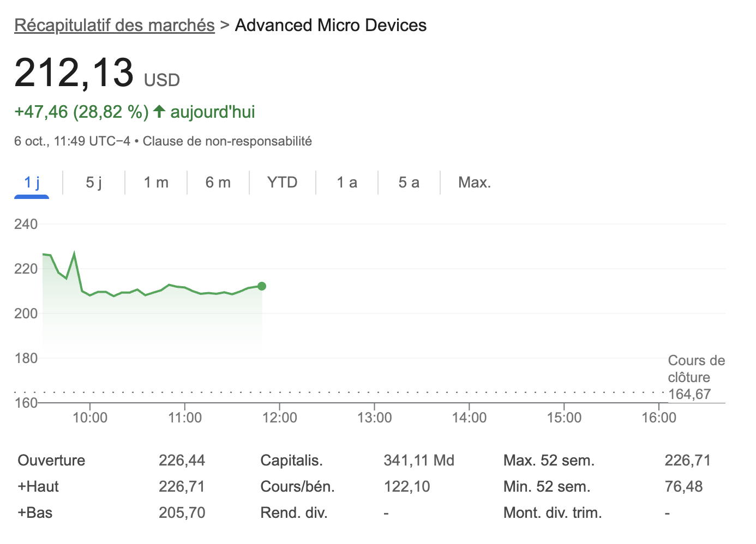Click the 12:00 time axis label
756x544 pixels.
pyautogui.click(x=279, y=418)
